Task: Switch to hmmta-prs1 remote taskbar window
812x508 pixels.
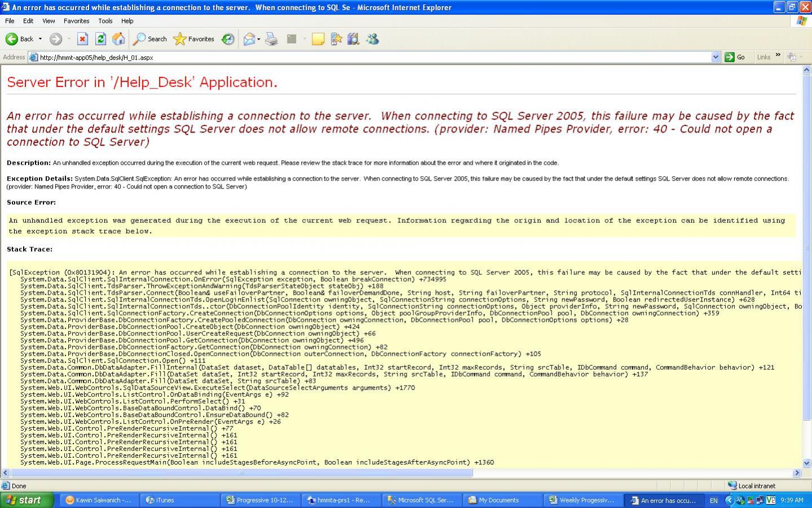Action: point(341,500)
